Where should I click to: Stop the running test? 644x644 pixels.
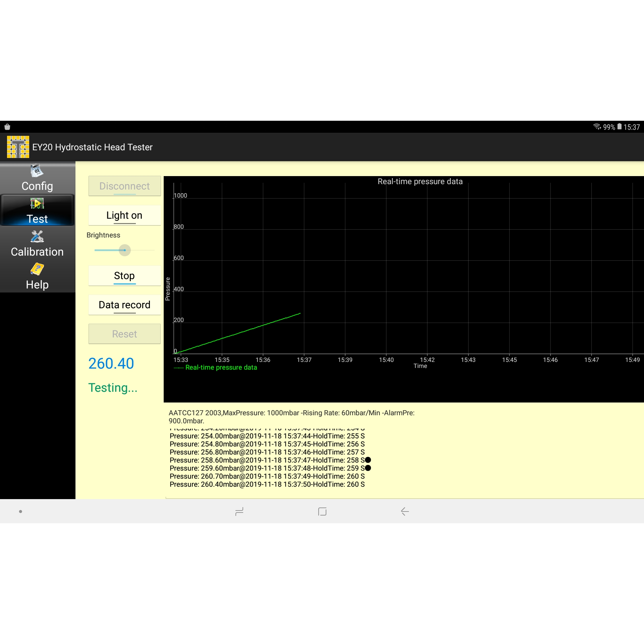coord(124,276)
